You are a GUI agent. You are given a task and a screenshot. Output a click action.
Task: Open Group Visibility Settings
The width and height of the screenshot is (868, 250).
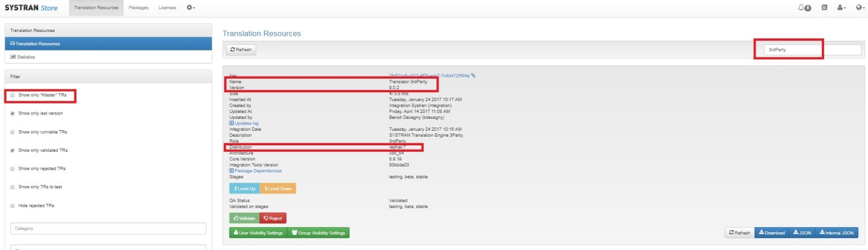(x=319, y=233)
